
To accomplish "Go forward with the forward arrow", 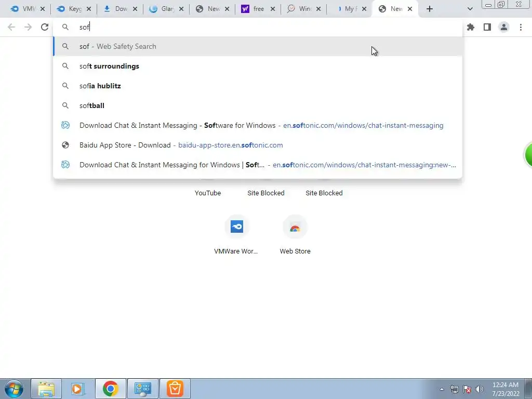I will pyautogui.click(x=28, y=27).
